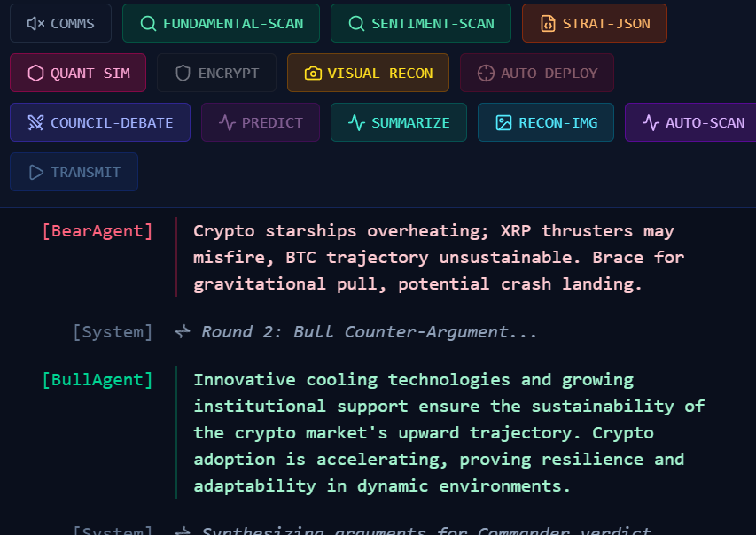The width and height of the screenshot is (756, 535).
Task: Click the crossed swords icon on COUNCIL-DEBATE
Action: pyautogui.click(x=35, y=123)
